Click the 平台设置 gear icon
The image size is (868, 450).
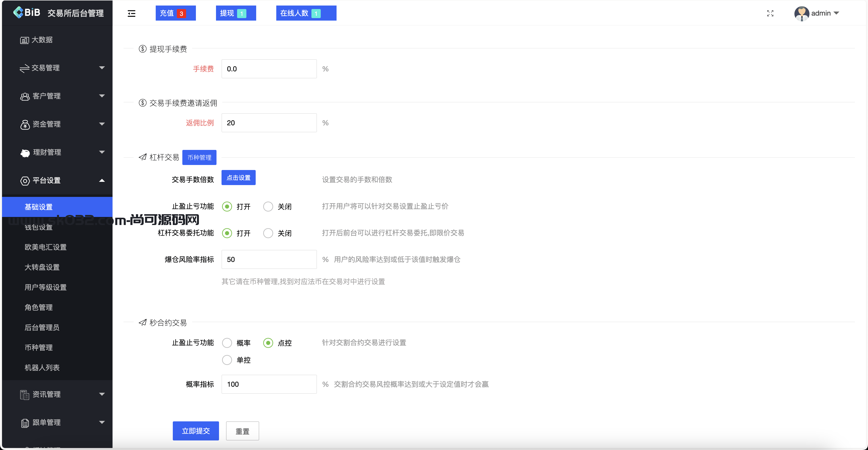coord(25,181)
